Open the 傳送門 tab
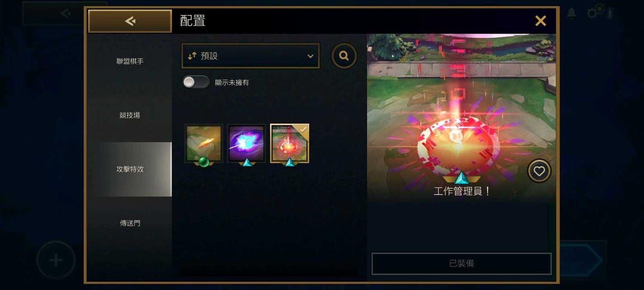This screenshot has height=290, width=644. [130, 223]
